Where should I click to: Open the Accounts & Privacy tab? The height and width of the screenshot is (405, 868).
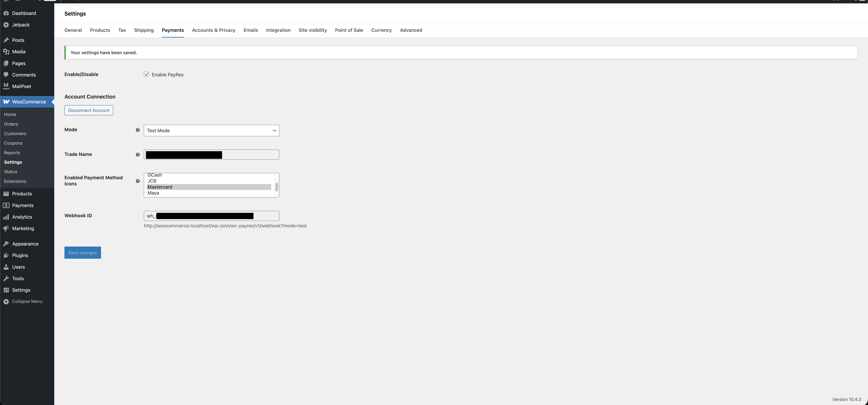[x=213, y=30]
